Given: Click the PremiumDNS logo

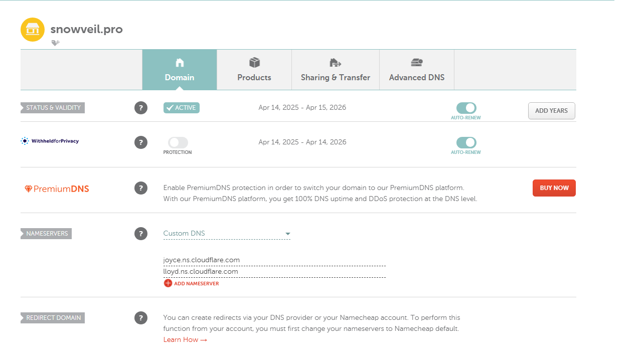Looking at the screenshot, I should (x=57, y=189).
